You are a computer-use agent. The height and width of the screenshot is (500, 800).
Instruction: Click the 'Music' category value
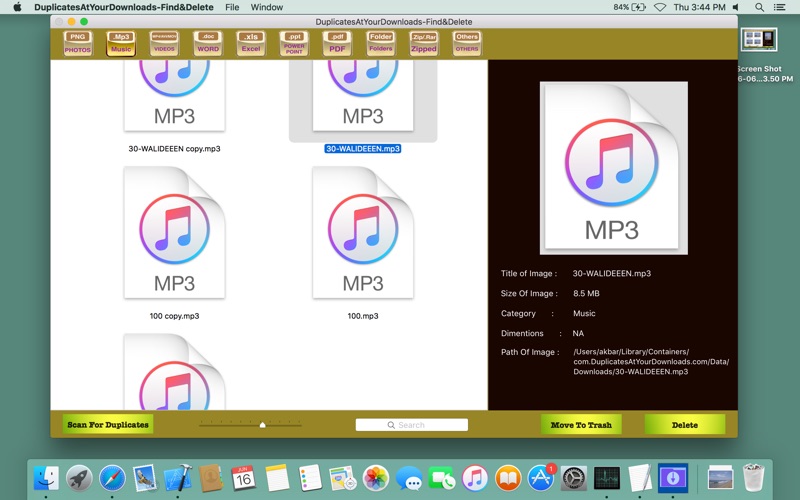pos(584,313)
